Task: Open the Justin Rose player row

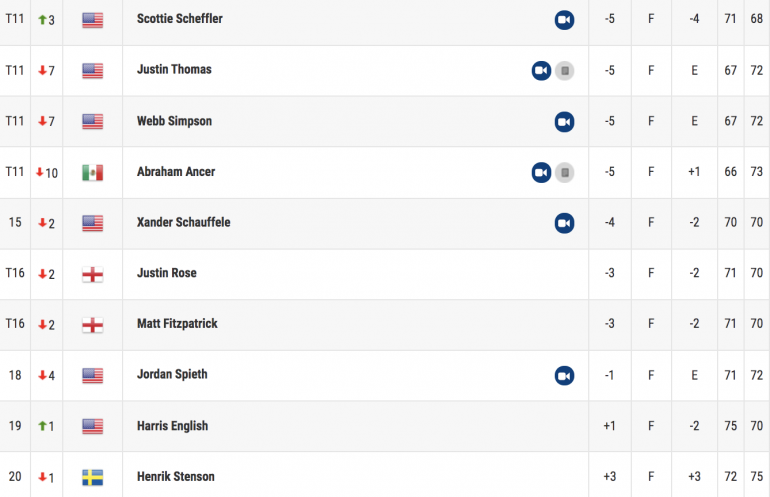Action: click(x=385, y=274)
